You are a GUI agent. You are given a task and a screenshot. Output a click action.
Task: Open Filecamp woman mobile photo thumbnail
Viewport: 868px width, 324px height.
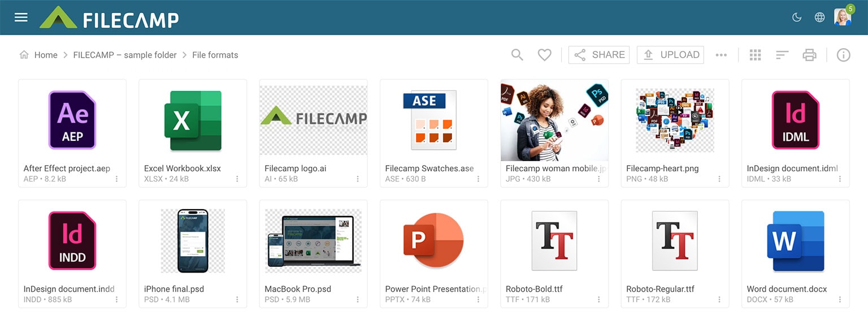pyautogui.click(x=554, y=120)
